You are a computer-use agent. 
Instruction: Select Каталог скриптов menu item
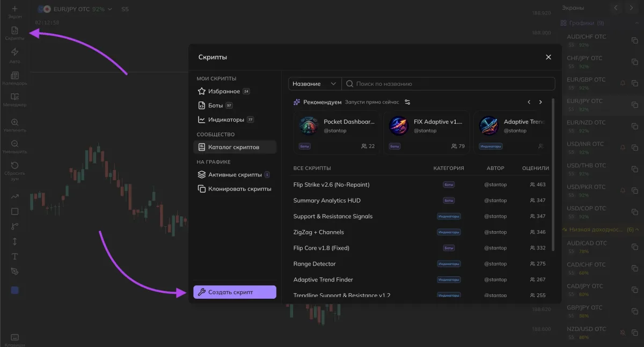[x=235, y=147]
